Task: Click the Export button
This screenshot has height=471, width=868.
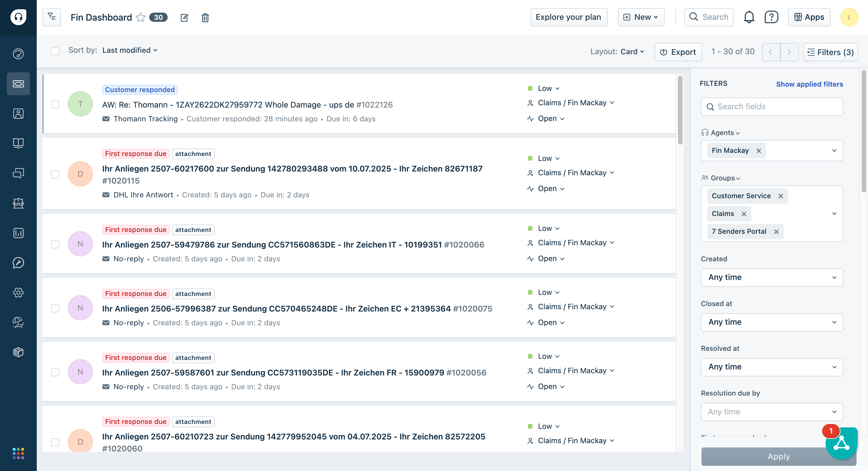Action: 678,52
